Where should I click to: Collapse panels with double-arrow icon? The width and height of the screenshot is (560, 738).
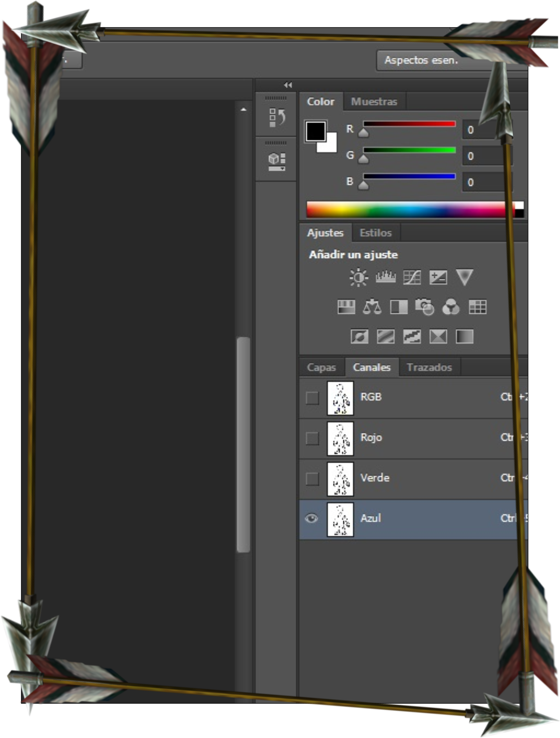click(287, 85)
